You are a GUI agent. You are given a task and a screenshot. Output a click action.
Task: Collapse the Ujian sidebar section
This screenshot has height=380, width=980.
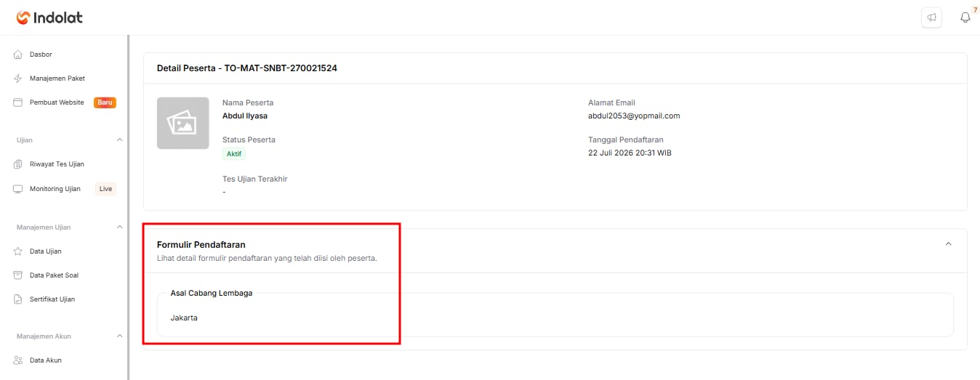[x=120, y=140]
